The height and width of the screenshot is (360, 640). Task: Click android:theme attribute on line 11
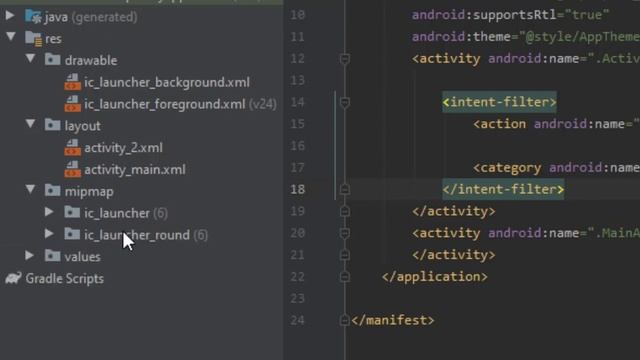pos(461,37)
